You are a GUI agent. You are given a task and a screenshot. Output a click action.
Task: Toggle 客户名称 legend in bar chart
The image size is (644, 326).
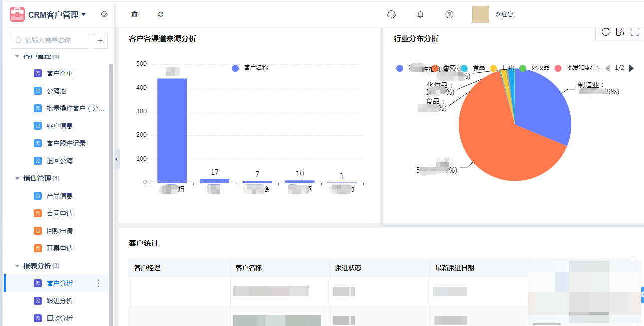[250, 68]
